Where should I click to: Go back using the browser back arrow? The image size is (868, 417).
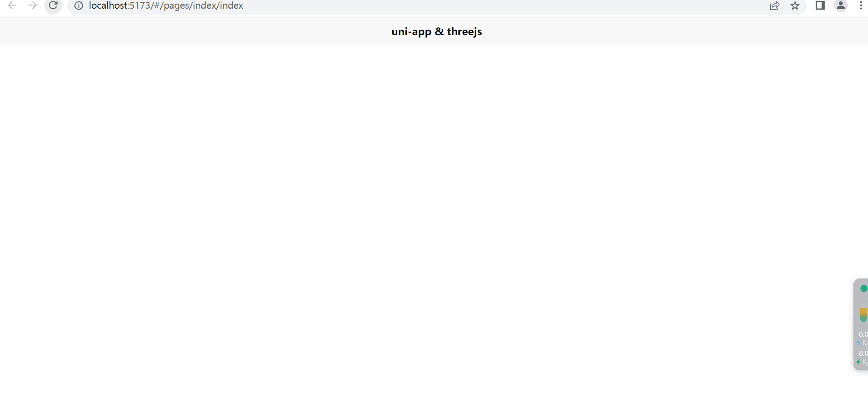[12, 5]
